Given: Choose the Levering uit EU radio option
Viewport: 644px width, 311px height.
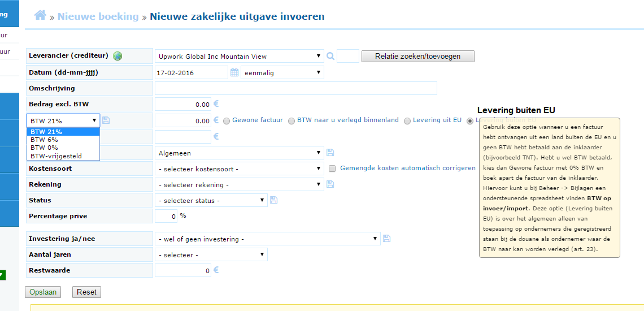Looking at the screenshot, I should point(407,121).
